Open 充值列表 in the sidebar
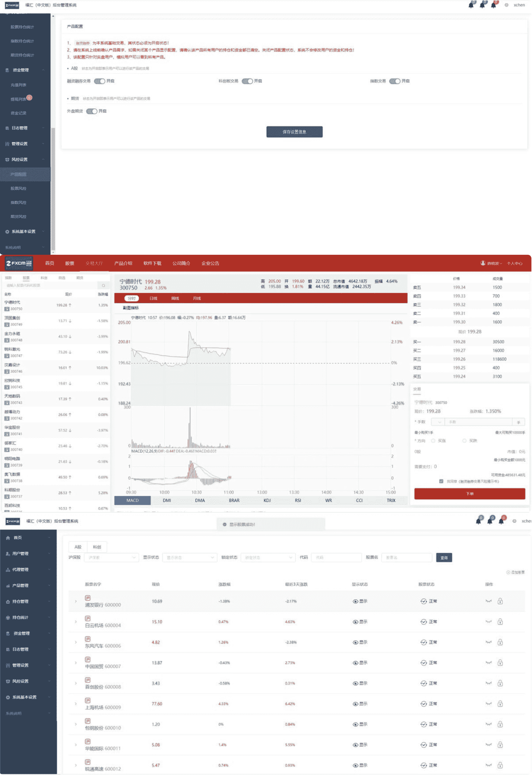This screenshot has height=777, width=532. 18,85
